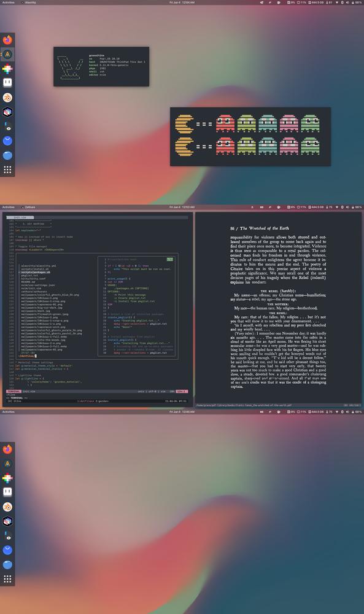Click the file path in Zathura's status bar
Viewport: 364px width, 614px height.
(x=244, y=405)
